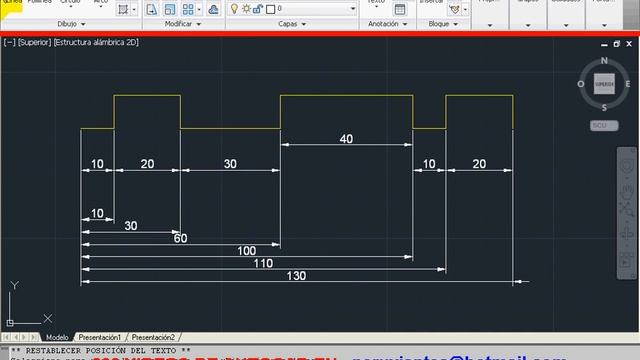Click the layer color swatch square

click(x=270, y=9)
